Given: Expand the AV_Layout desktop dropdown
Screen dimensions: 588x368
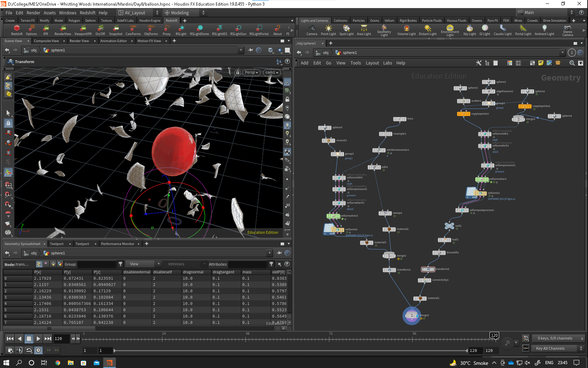Looking at the screenshot, I should coord(139,13).
